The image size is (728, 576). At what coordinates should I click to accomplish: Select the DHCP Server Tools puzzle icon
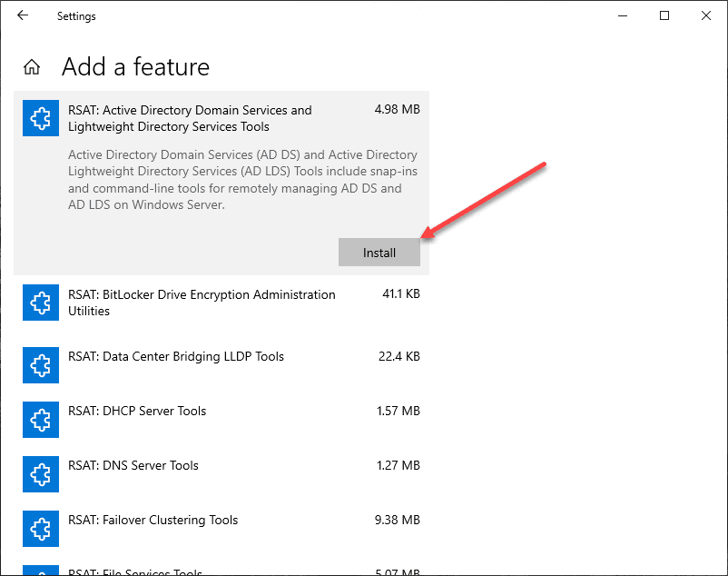[x=40, y=420]
